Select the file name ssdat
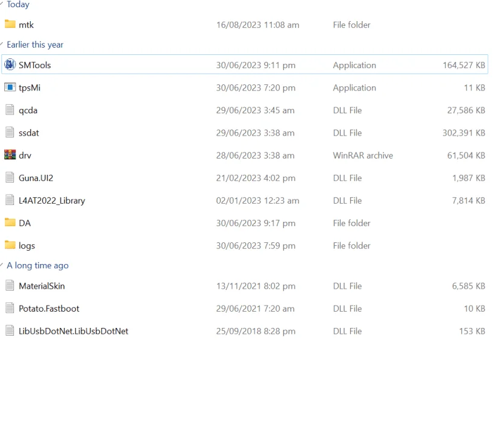The height and width of the screenshot is (434, 504). [x=28, y=133]
